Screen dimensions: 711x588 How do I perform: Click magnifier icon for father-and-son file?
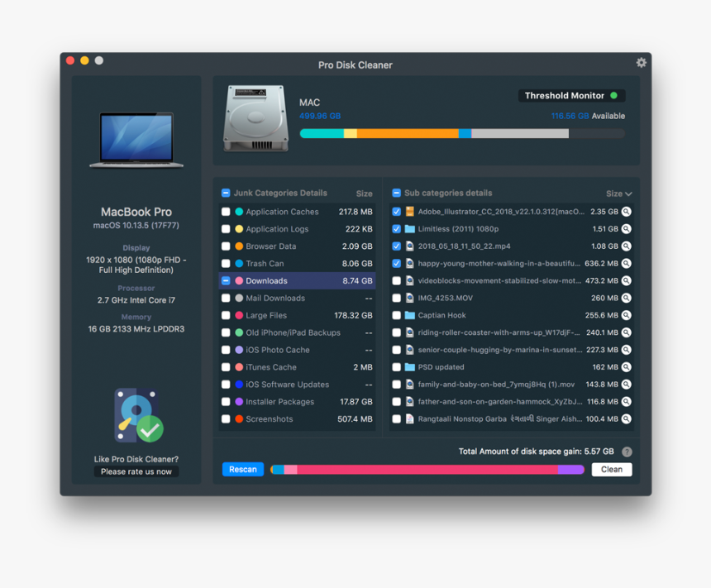tap(626, 402)
